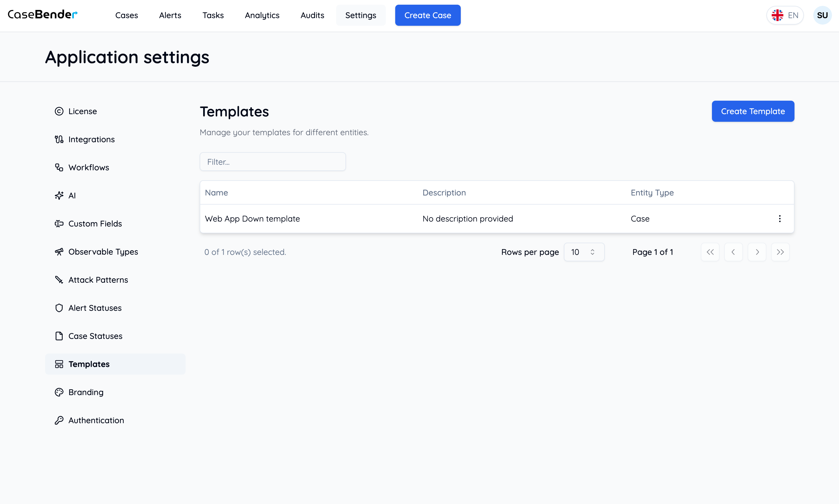Click the Workflows sidebar icon
The image size is (839, 504).
click(x=59, y=167)
